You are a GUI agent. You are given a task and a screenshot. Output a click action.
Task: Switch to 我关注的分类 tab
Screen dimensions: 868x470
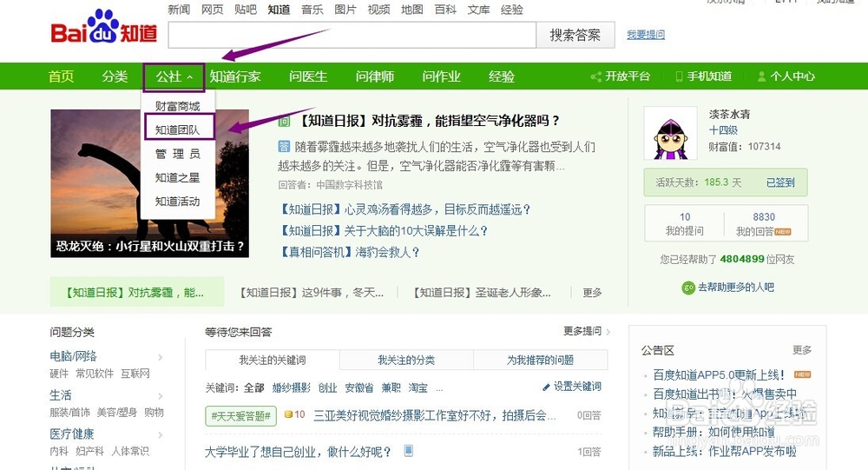[x=406, y=360]
